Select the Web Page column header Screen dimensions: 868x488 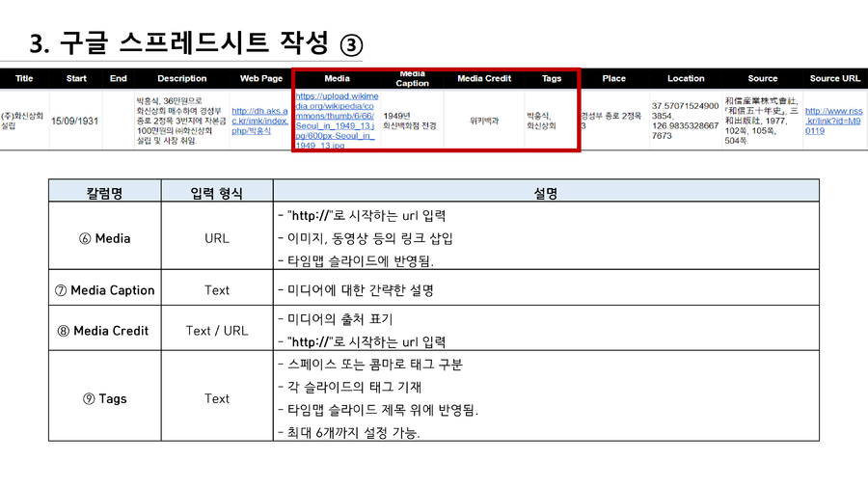point(261,78)
